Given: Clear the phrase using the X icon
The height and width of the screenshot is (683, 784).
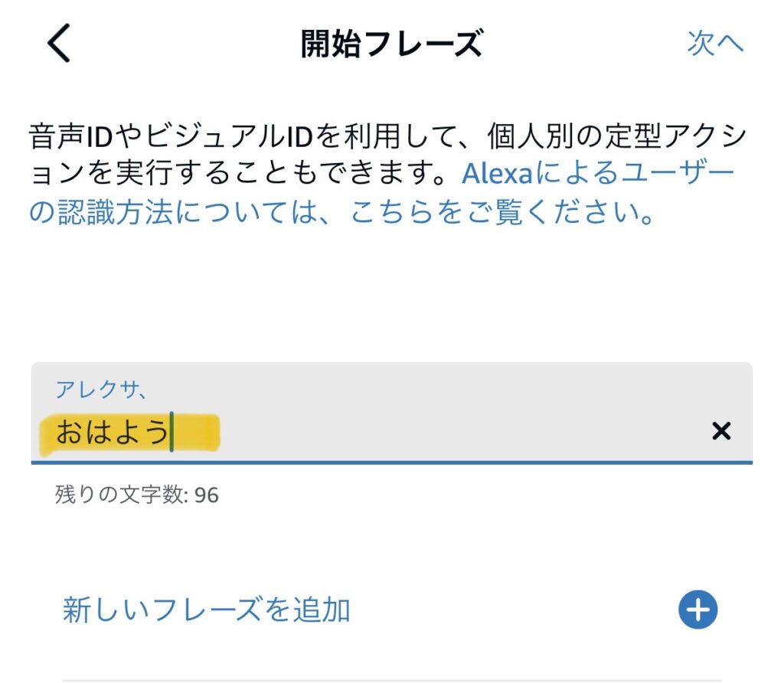Looking at the screenshot, I should [720, 432].
